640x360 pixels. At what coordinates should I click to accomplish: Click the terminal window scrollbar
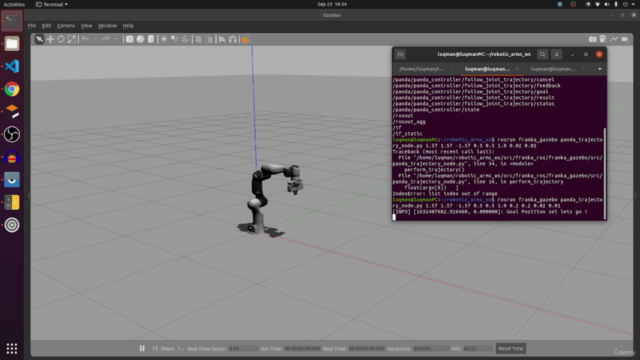click(x=605, y=173)
